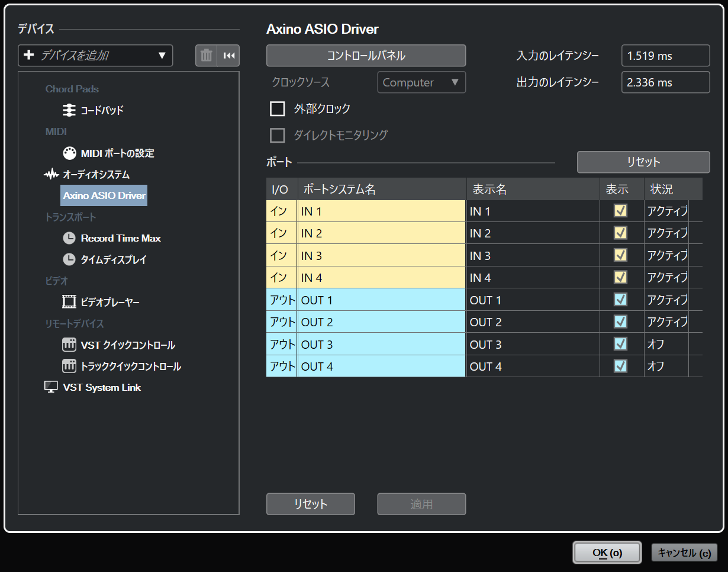Click the VST System Link monitor icon

point(51,387)
